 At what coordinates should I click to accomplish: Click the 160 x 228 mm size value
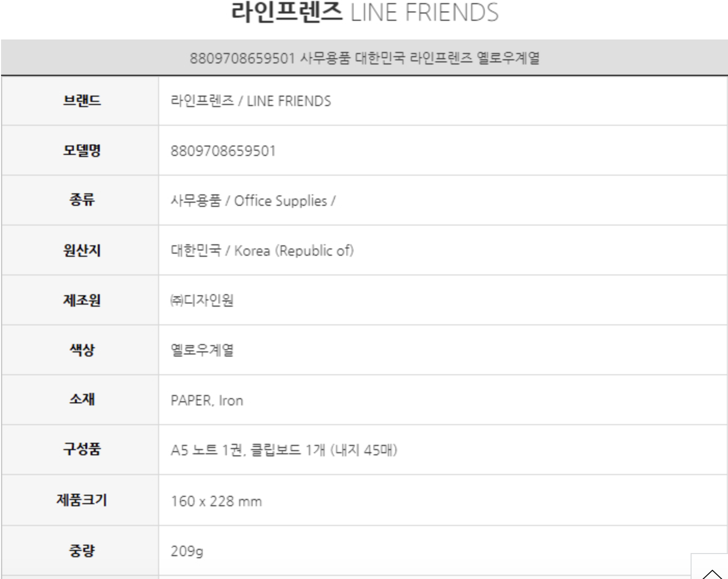tap(216, 501)
